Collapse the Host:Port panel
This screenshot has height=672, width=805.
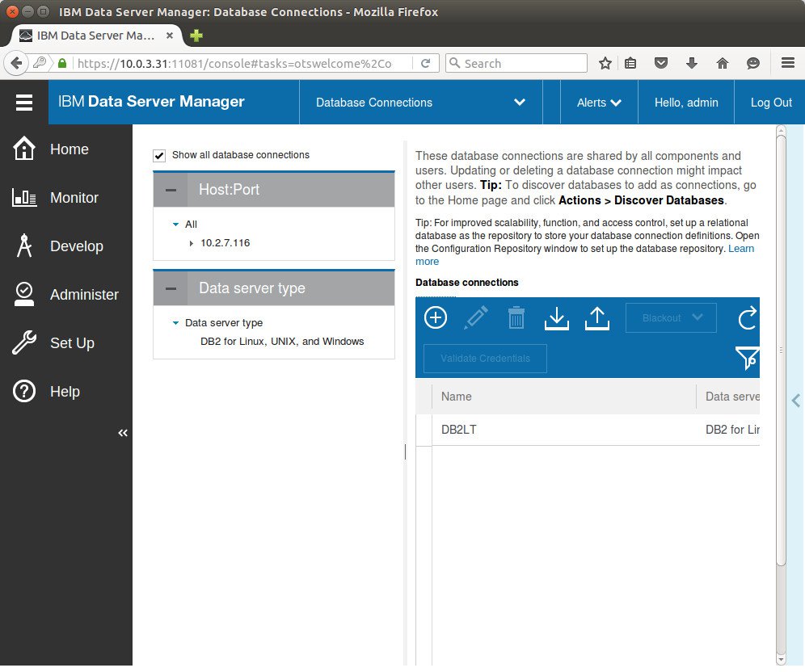point(171,190)
